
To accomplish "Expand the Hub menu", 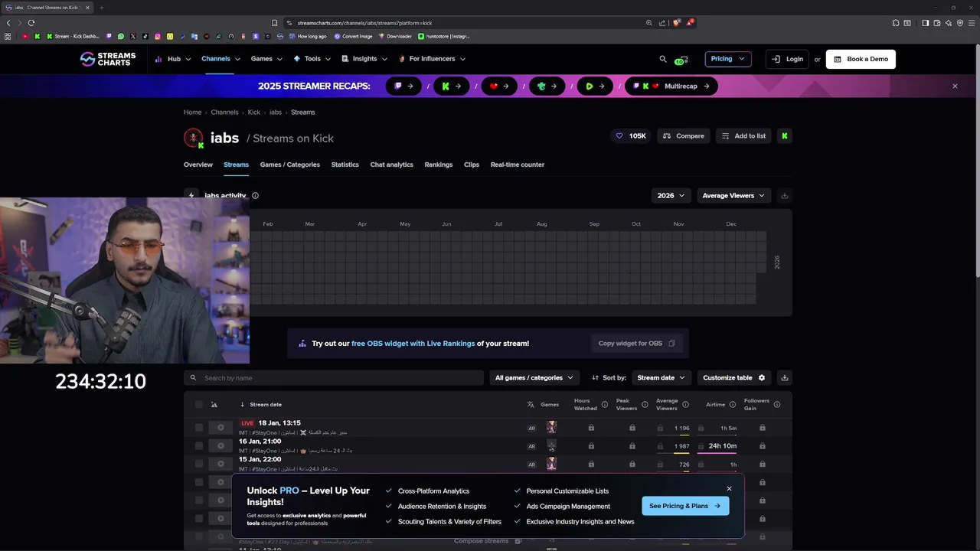I will tap(173, 59).
